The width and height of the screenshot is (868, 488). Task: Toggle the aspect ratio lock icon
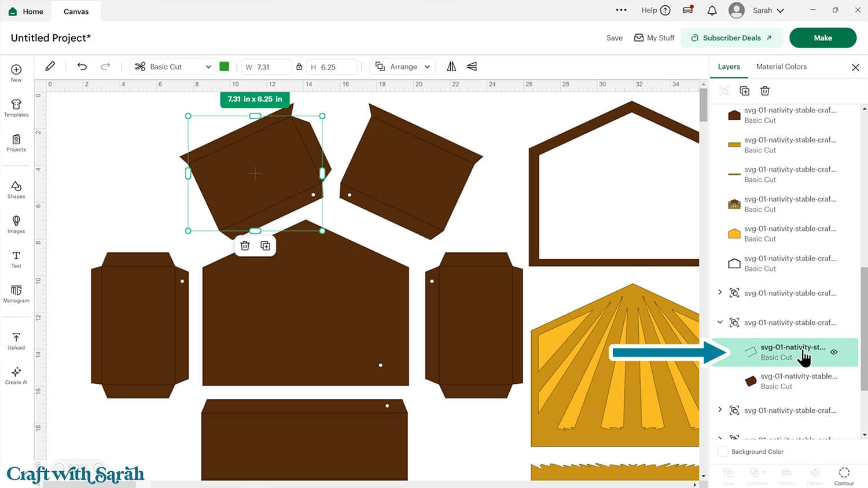coord(299,67)
